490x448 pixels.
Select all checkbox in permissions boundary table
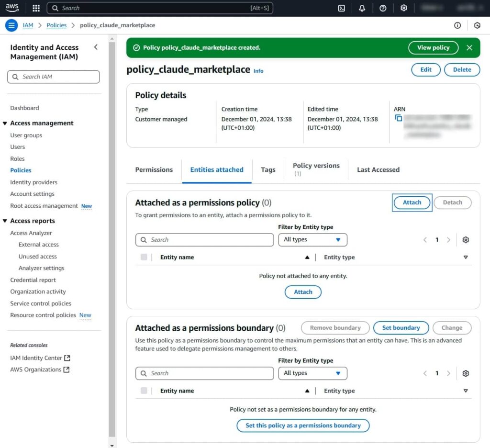coord(144,391)
